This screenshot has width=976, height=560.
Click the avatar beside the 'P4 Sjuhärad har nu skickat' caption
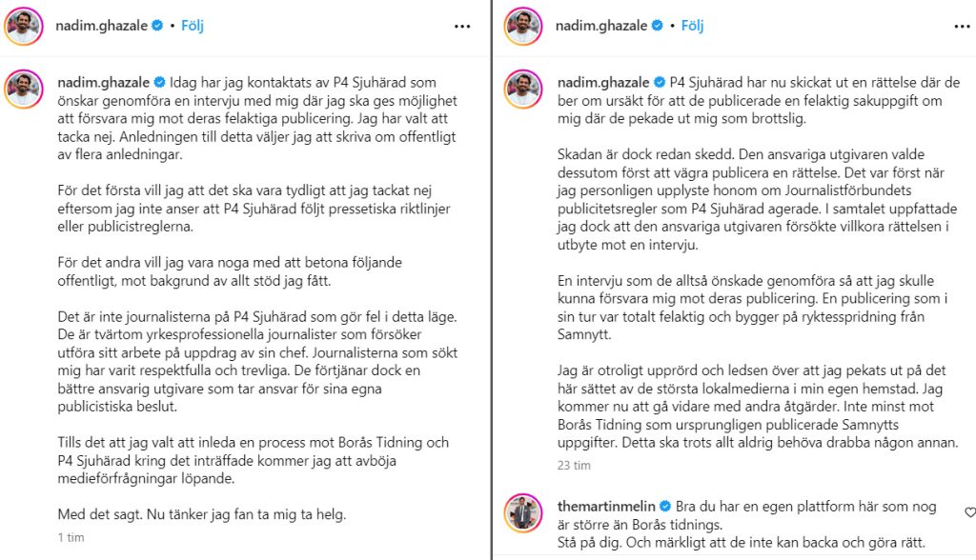(x=522, y=90)
